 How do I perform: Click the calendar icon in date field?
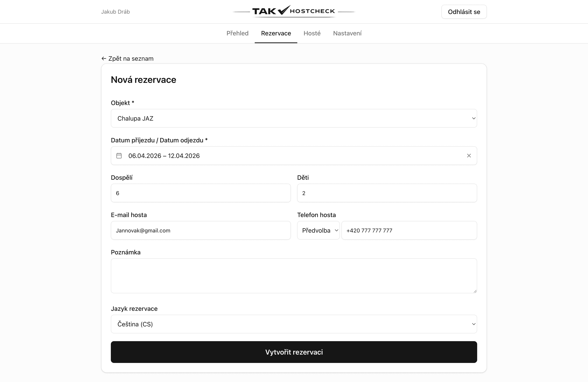click(119, 156)
